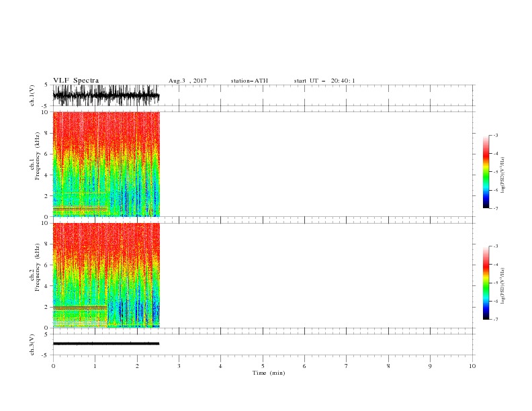Click the ch.2 spectrogram plot

[106, 275]
